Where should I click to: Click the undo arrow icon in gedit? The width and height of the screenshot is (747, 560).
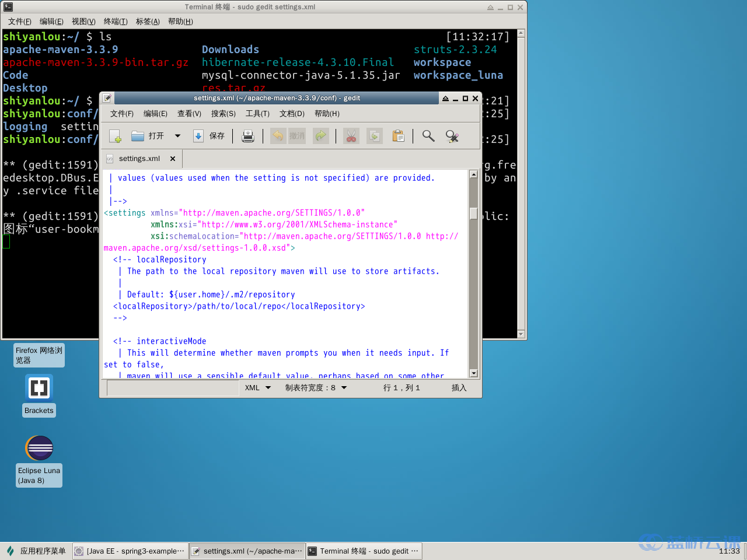click(278, 136)
